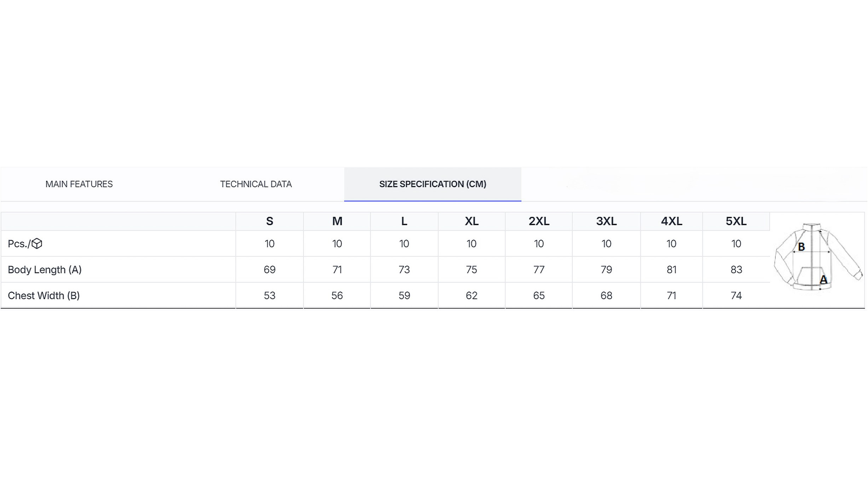This screenshot has width=868, height=488.
Task: Click the Chest Width (B) row label
Action: tap(44, 296)
